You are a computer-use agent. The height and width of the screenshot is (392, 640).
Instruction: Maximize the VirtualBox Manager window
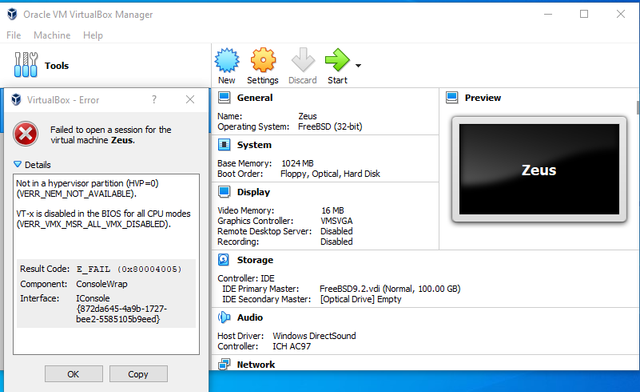pyautogui.click(x=584, y=14)
